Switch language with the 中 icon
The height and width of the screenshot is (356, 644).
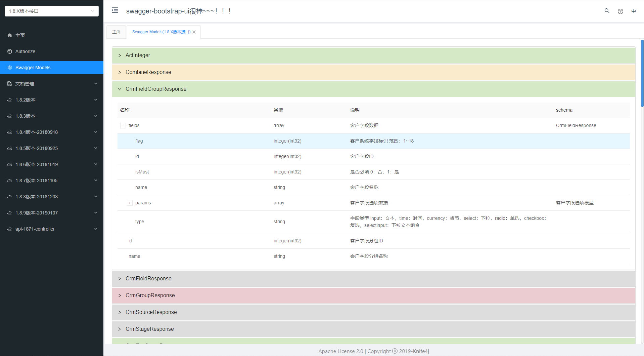[x=634, y=11]
